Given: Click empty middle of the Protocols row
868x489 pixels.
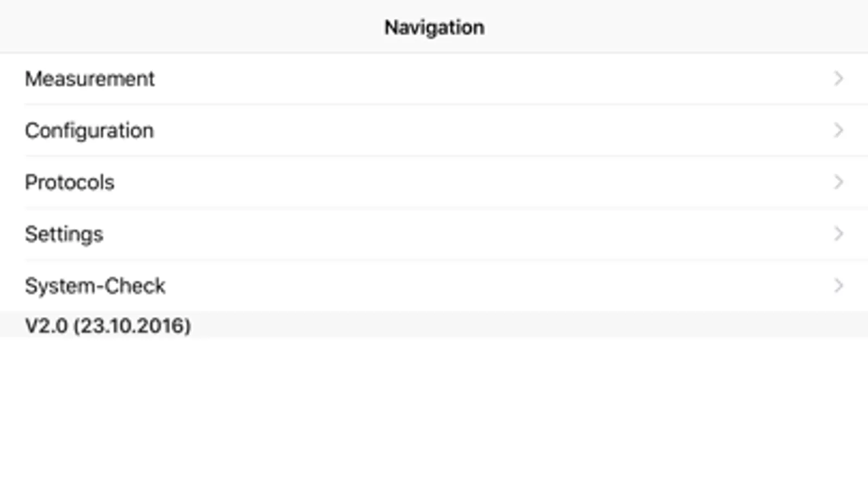Looking at the screenshot, I should click(x=434, y=182).
